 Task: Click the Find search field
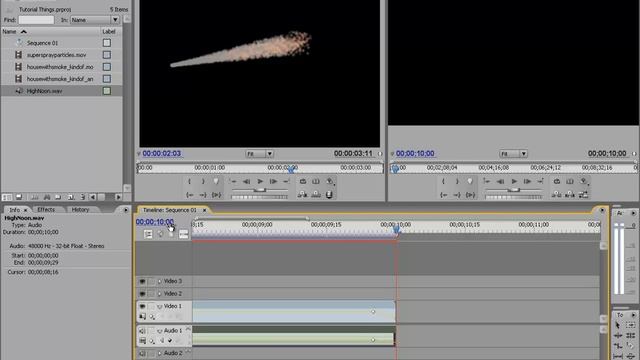pyautogui.click(x=36, y=20)
